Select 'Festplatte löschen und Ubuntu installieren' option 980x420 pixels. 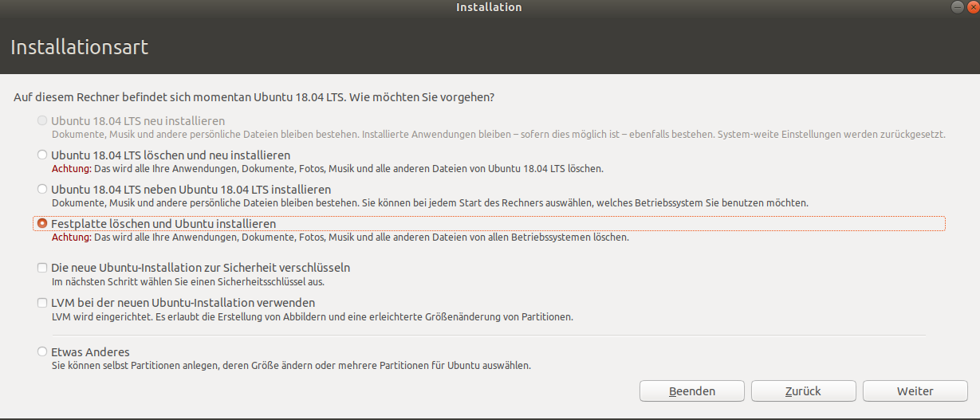[42, 223]
